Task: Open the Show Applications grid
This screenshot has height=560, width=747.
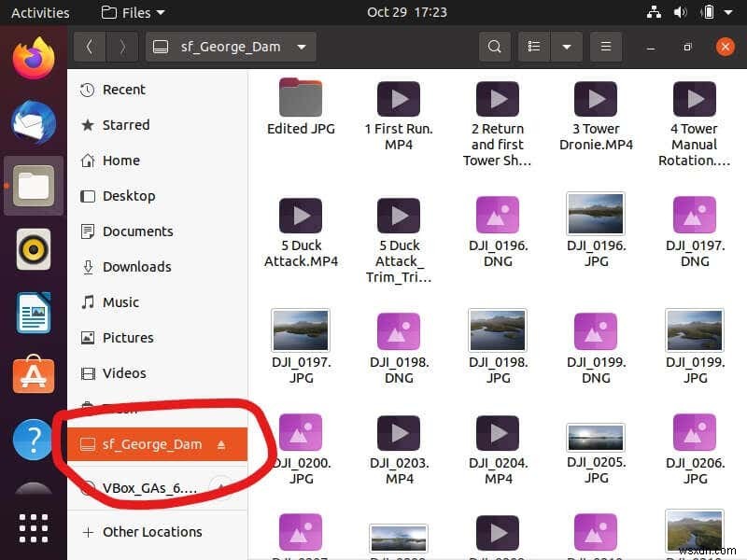Action: [33, 527]
